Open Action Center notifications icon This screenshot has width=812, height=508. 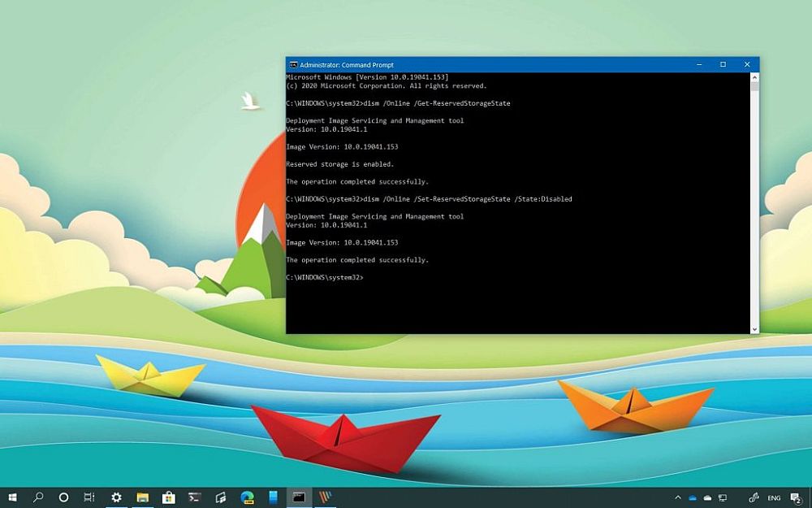[797, 498]
